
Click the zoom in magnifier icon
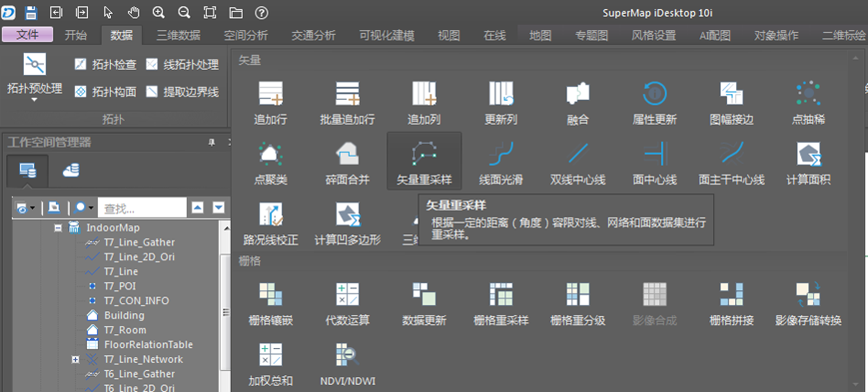tap(158, 12)
